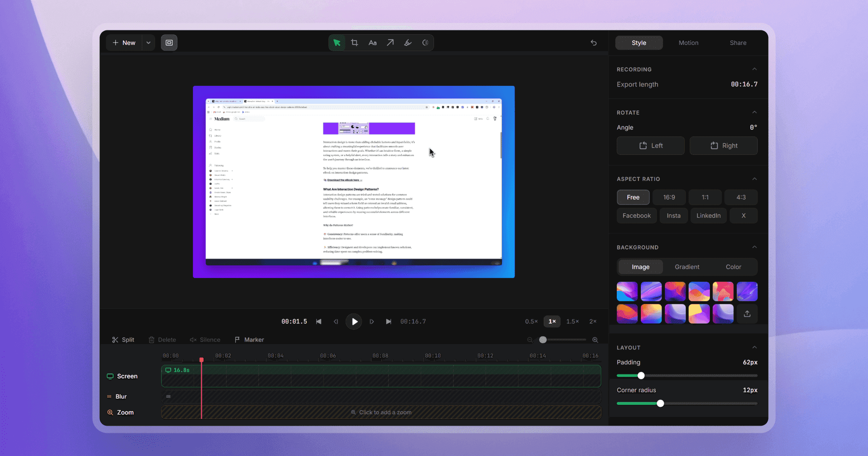Click the screen capture icon button
The height and width of the screenshot is (456, 868).
tap(169, 42)
